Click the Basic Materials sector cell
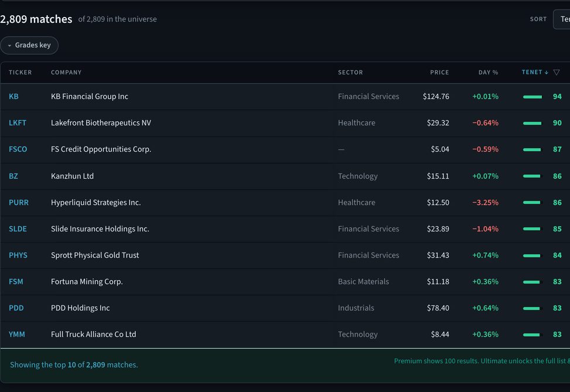 pos(364,281)
